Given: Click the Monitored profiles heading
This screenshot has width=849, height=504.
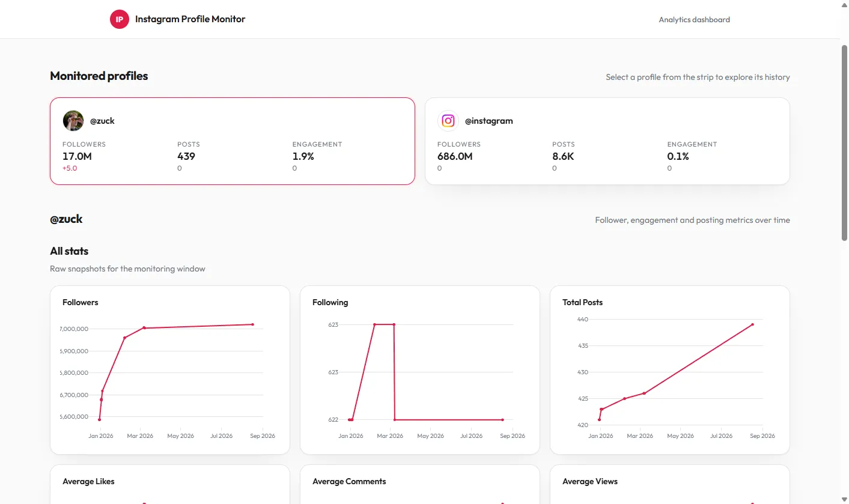Looking at the screenshot, I should point(99,76).
